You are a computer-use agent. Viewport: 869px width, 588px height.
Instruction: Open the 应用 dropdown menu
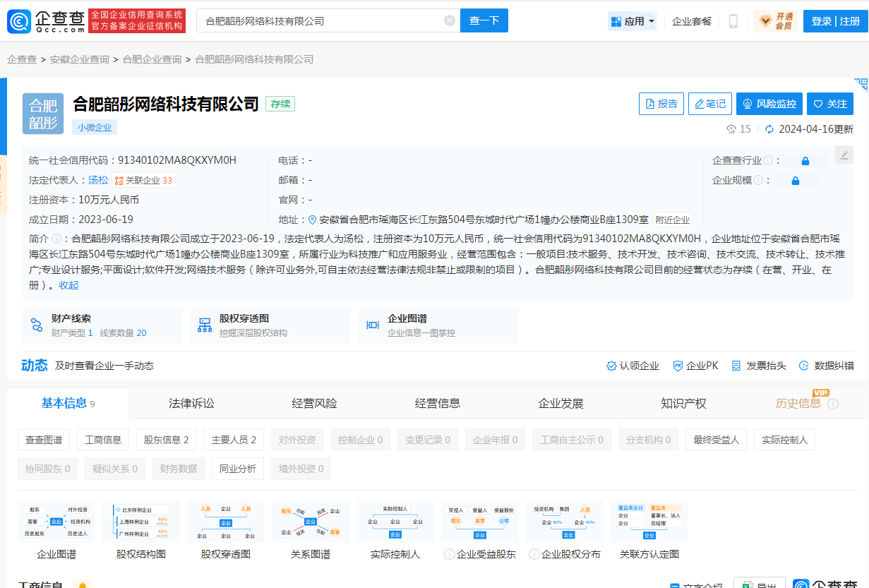(x=632, y=20)
